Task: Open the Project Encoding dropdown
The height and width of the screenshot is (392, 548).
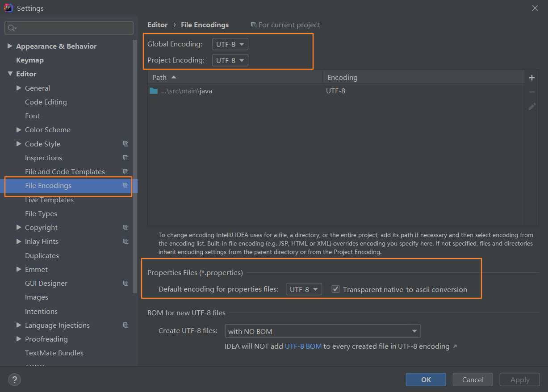Action: pyautogui.click(x=230, y=60)
